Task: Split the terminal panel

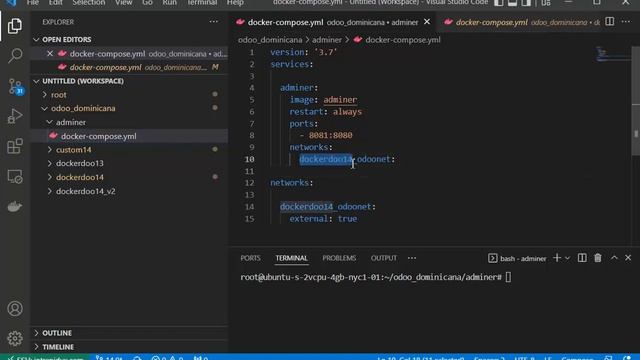Action: coord(582,258)
